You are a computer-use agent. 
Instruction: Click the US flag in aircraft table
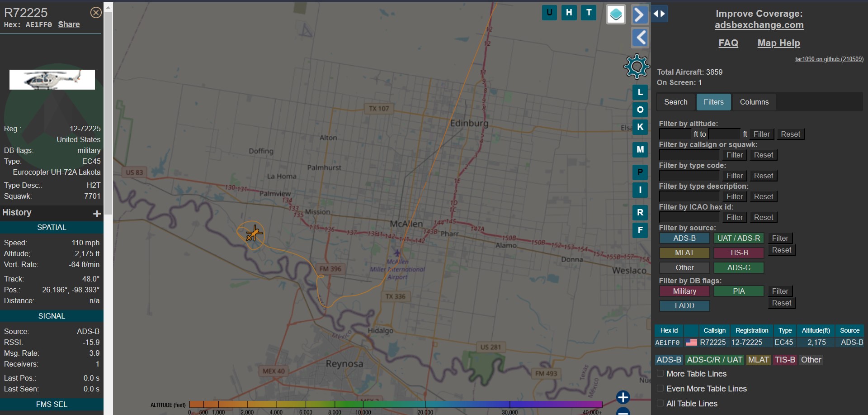691,343
